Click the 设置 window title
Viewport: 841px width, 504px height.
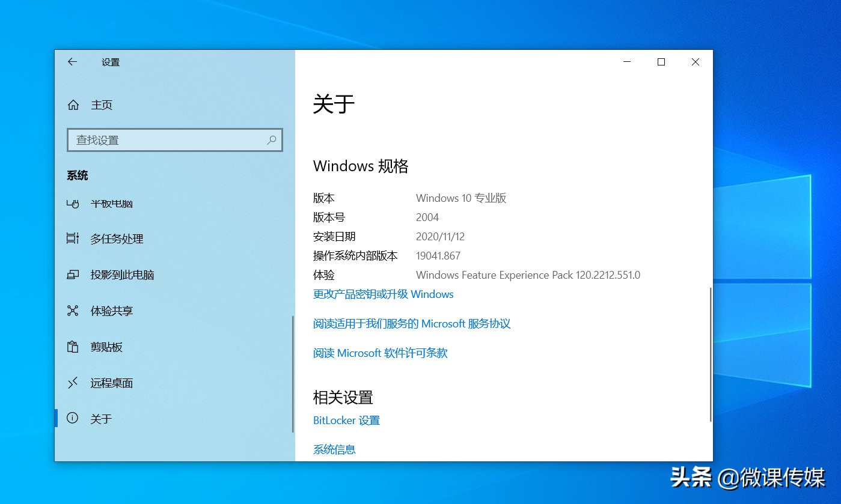pyautogui.click(x=111, y=62)
